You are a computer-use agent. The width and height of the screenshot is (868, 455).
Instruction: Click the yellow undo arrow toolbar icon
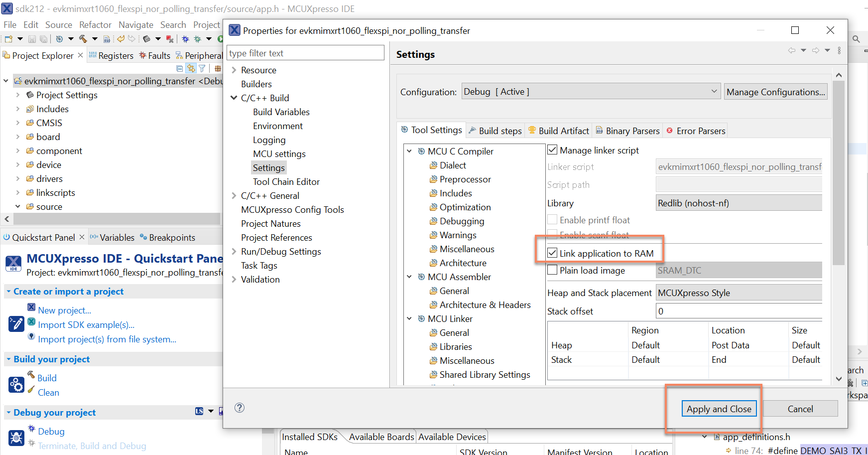coord(121,38)
